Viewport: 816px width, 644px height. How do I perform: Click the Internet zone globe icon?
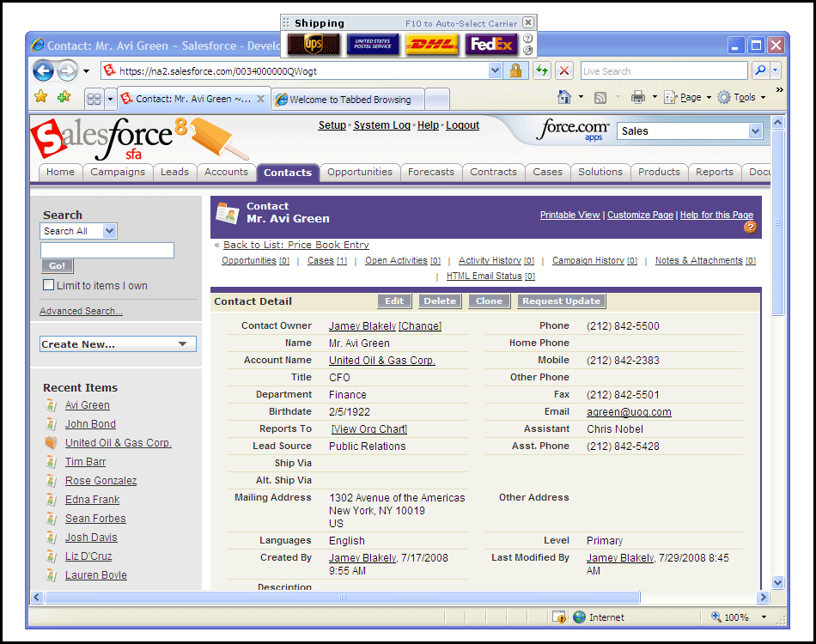[x=579, y=617]
